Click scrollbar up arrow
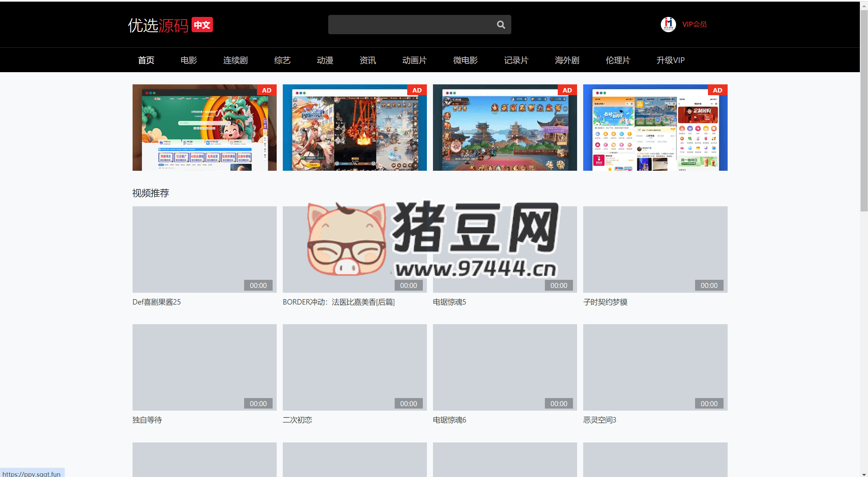The height and width of the screenshot is (477, 868). tap(864, 6)
